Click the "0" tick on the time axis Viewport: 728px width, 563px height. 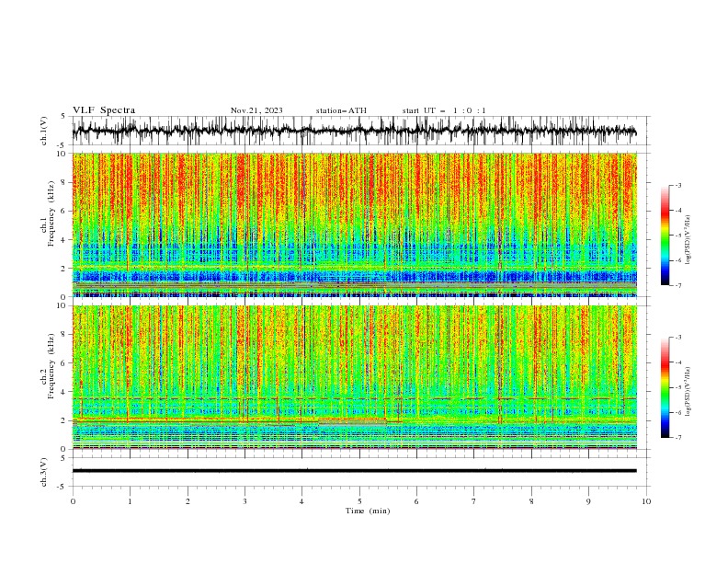coord(73,501)
